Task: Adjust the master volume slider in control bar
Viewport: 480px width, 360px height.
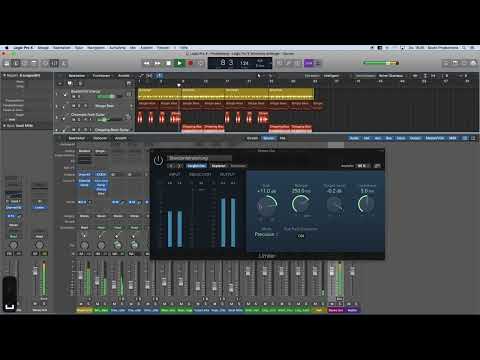Action: [x=380, y=63]
